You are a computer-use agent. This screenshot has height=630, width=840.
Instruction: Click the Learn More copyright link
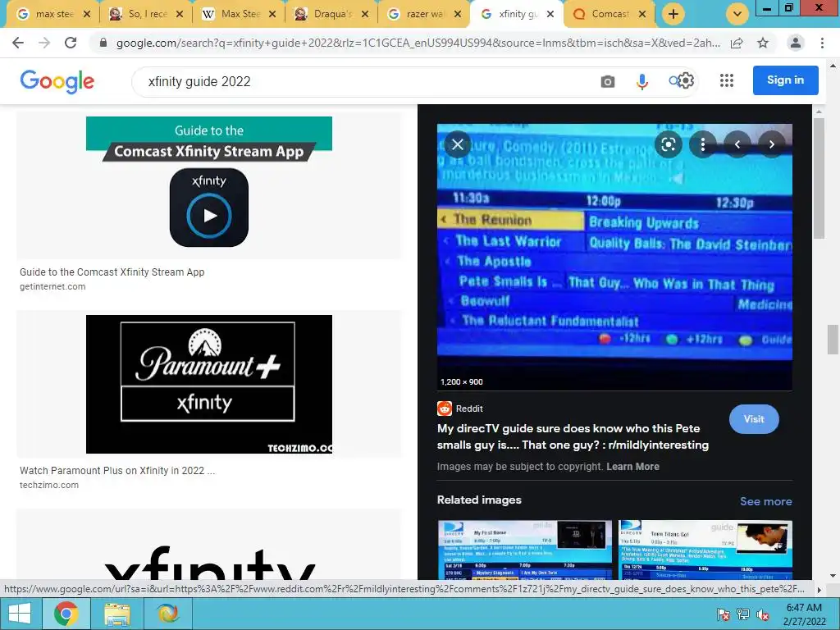632,467
